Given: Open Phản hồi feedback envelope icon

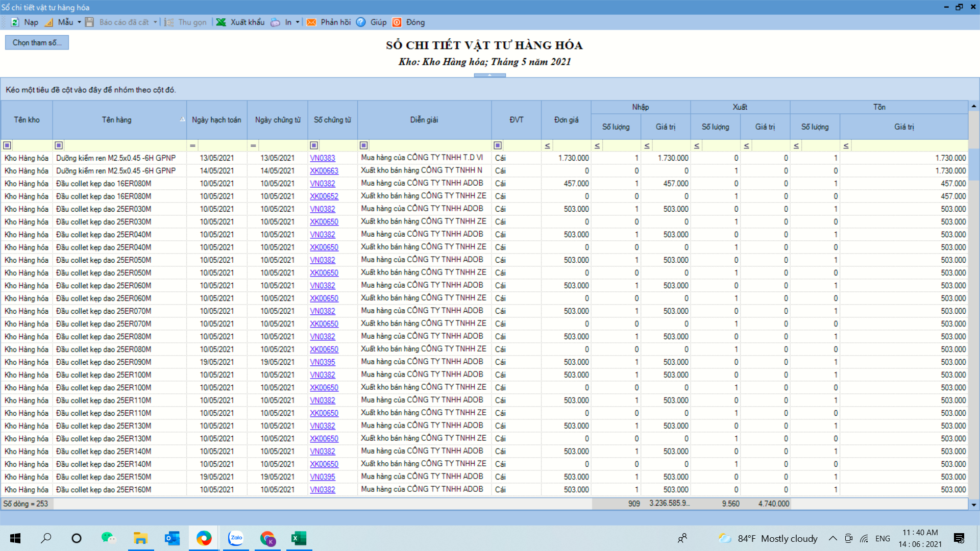Looking at the screenshot, I should [x=311, y=22].
